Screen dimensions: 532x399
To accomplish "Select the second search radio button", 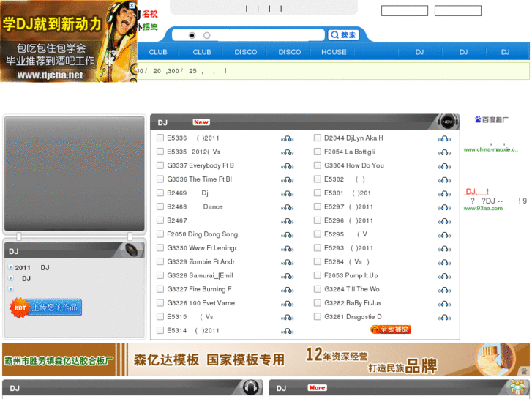I will 207,35.
